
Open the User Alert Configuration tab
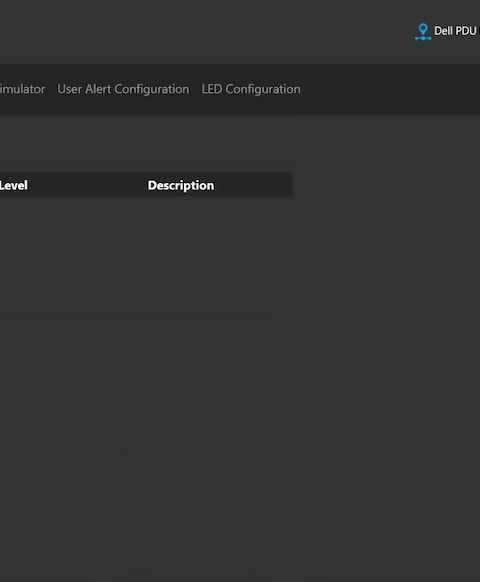click(123, 89)
